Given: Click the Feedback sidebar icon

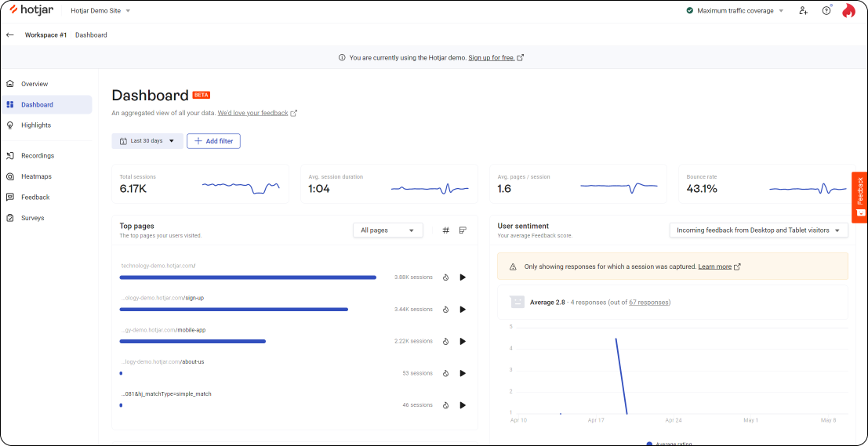Looking at the screenshot, I should point(10,197).
